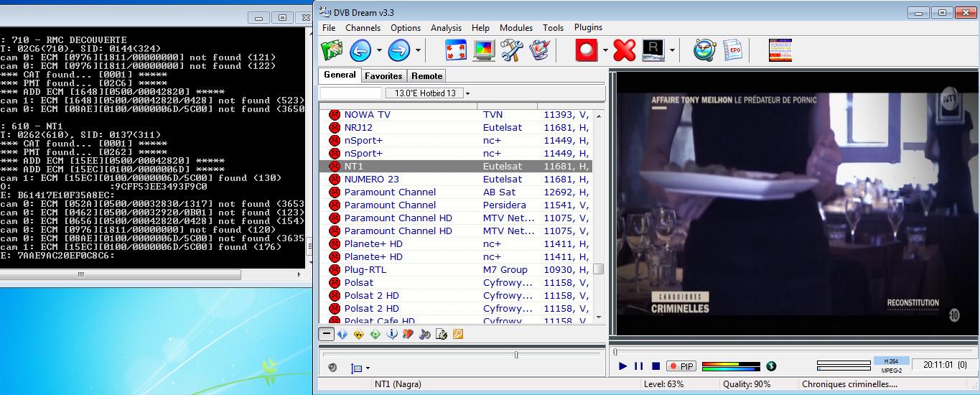This screenshot has height=395, width=980.
Task: Open the hammer and wrench tools icon
Action: (x=511, y=50)
